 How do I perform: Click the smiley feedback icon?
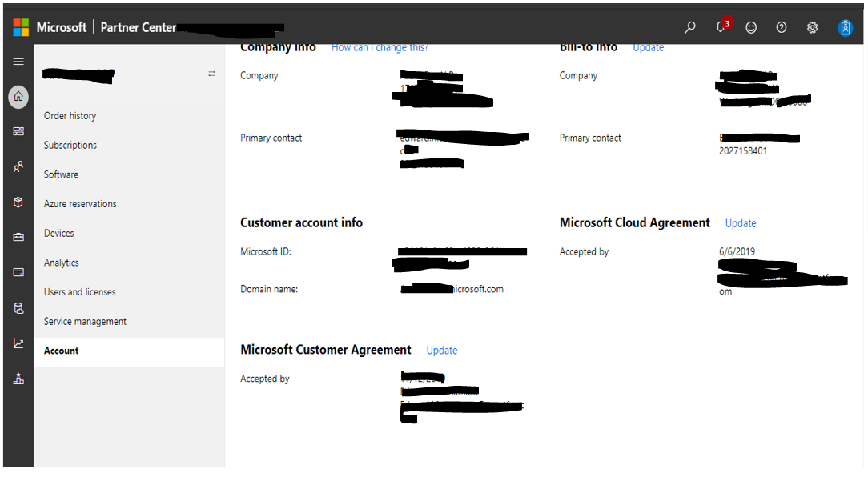point(751,26)
